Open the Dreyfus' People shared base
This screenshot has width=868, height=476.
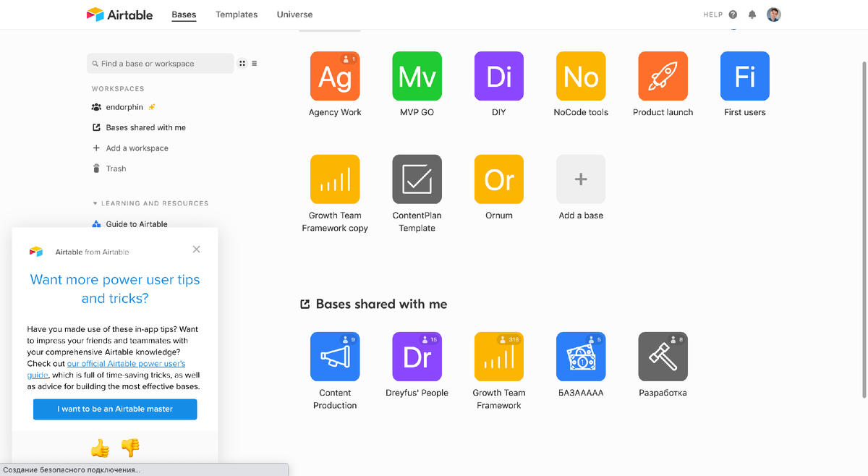(417, 357)
